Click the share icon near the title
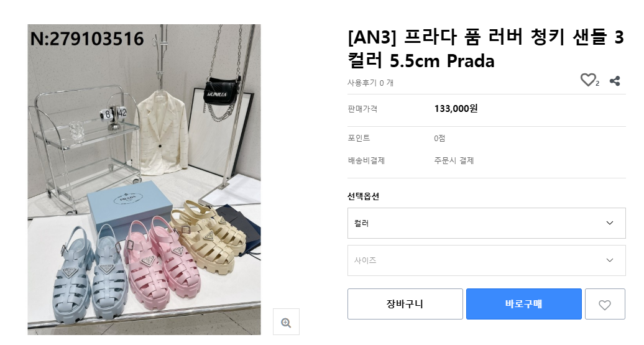The width and height of the screenshot is (644, 345). pyautogui.click(x=615, y=81)
